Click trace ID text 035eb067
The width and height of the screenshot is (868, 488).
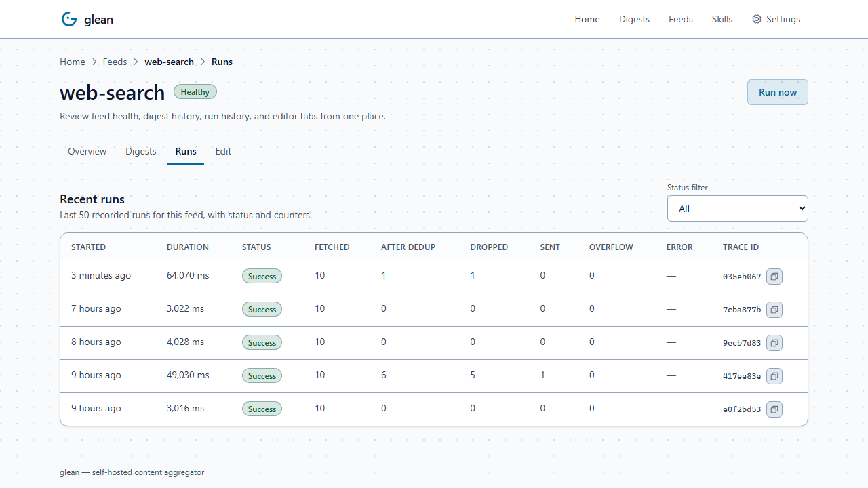coord(742,277)
